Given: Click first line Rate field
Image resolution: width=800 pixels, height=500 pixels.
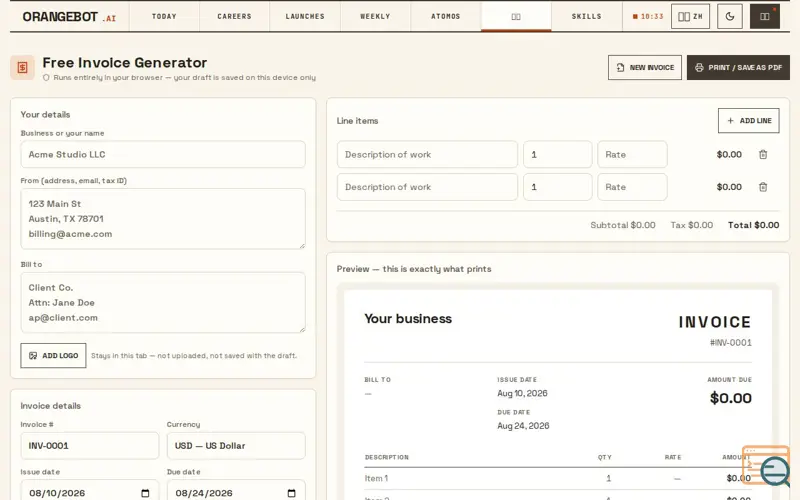Looking at the screenshot, I should click(x=632, y=154).
